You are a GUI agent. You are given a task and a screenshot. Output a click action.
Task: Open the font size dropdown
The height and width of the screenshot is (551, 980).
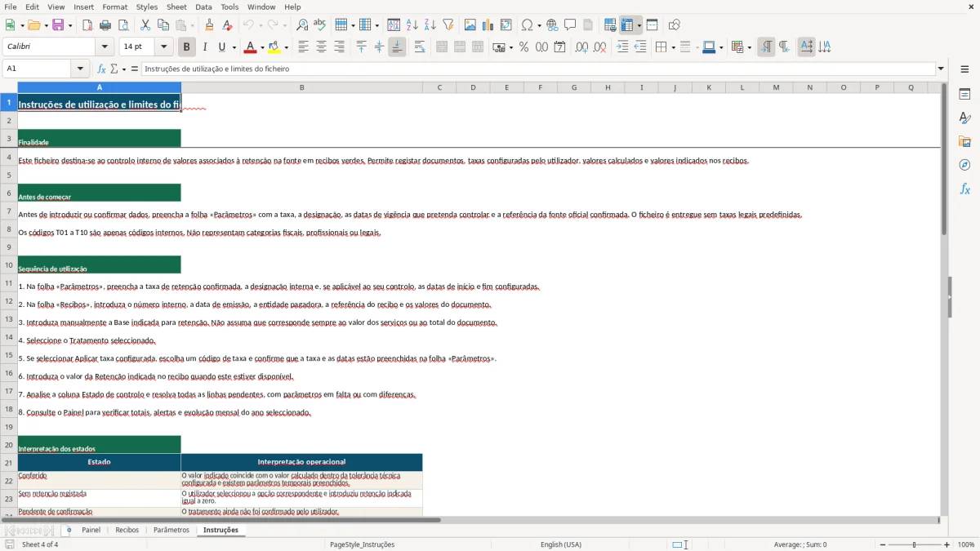coord(164,47)
